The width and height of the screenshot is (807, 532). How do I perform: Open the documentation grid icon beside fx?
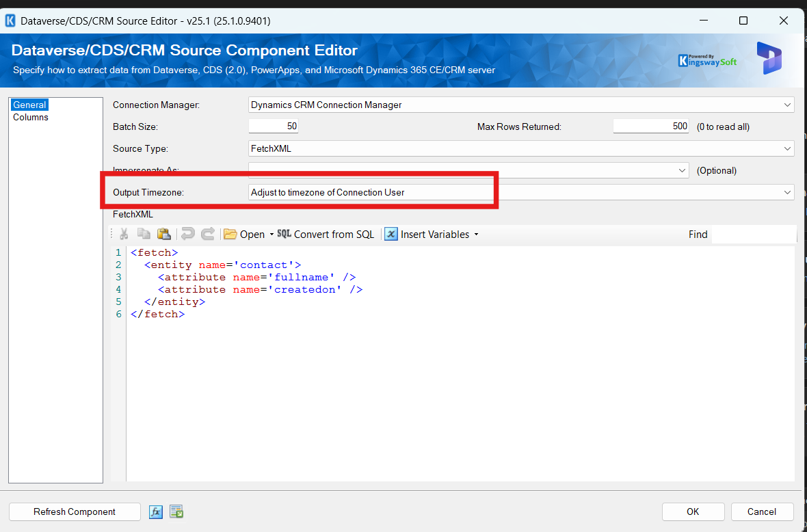[x=176, y=512]
